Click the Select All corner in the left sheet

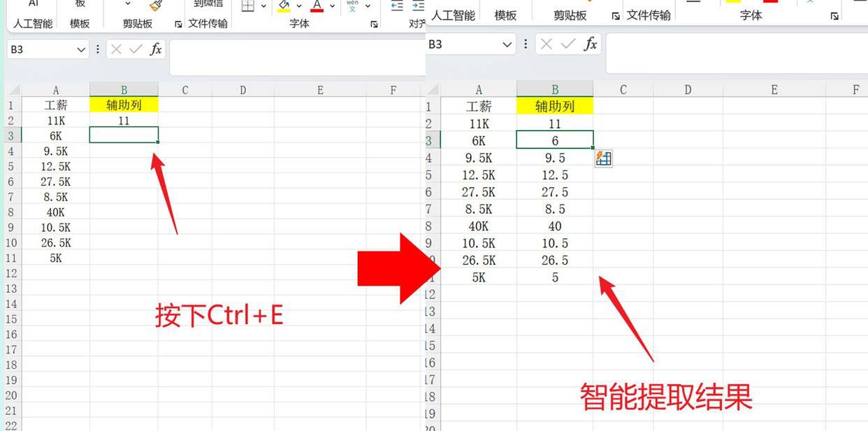(13, 90)
